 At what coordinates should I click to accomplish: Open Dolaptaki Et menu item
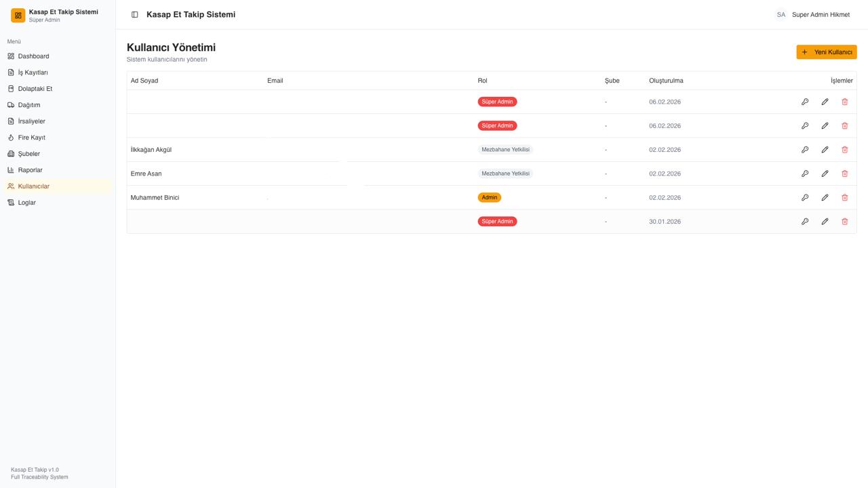[35, 89]
